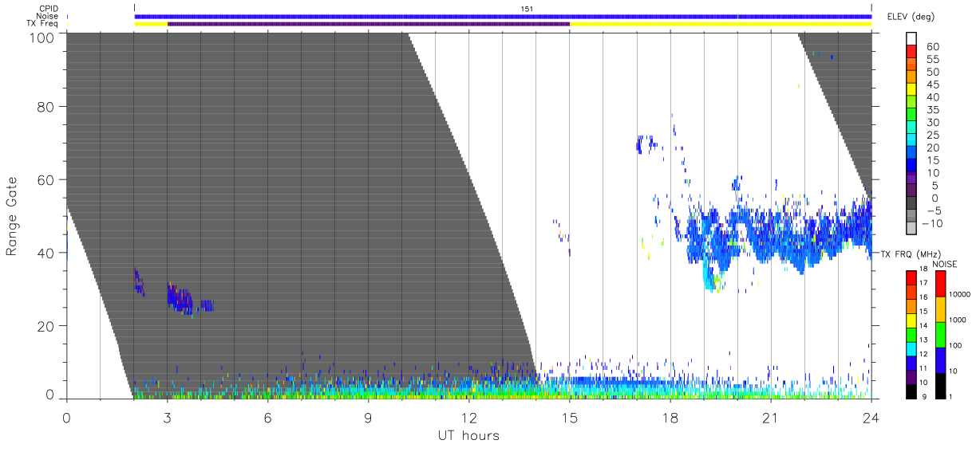Click the 9 label on TX FRQ legend

point(923,396)
